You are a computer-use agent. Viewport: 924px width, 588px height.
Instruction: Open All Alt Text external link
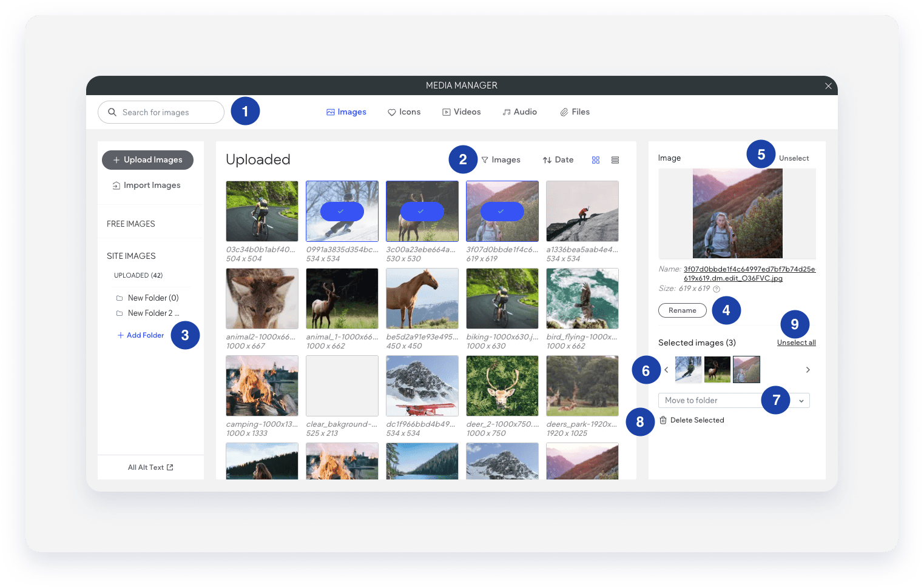coord(150,467)
